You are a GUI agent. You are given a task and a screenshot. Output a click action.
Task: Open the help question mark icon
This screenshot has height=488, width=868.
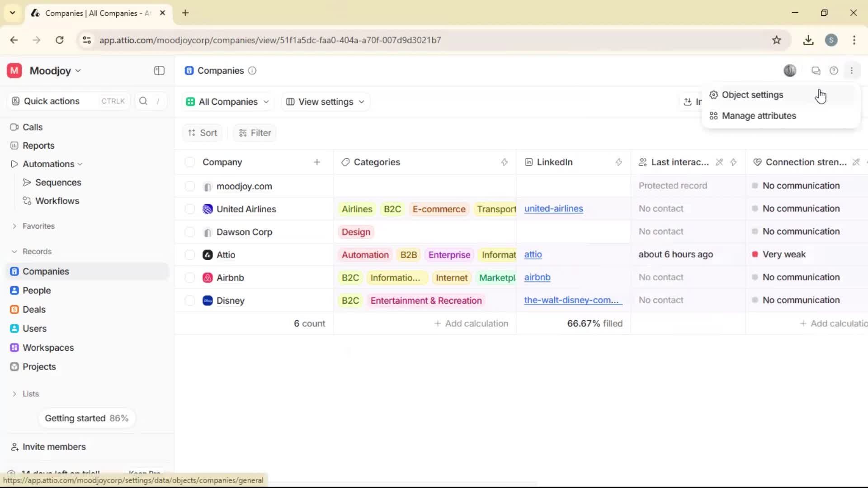click(x=834, y=70)
